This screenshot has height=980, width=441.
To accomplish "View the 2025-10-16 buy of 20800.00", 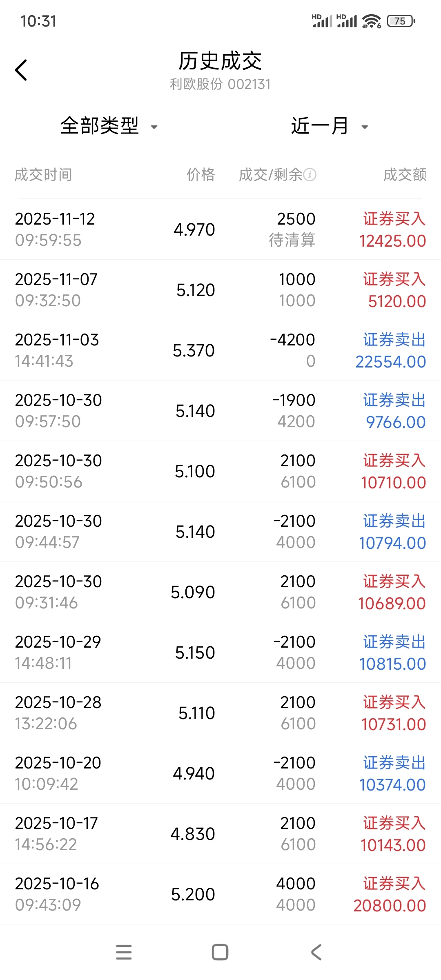I will (x=220, y=894).
